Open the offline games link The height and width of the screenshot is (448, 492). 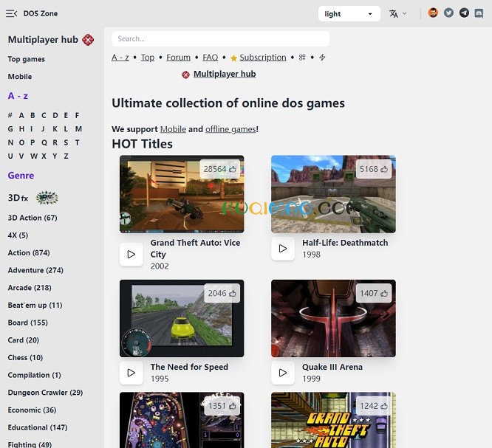[x=230, y=129]
